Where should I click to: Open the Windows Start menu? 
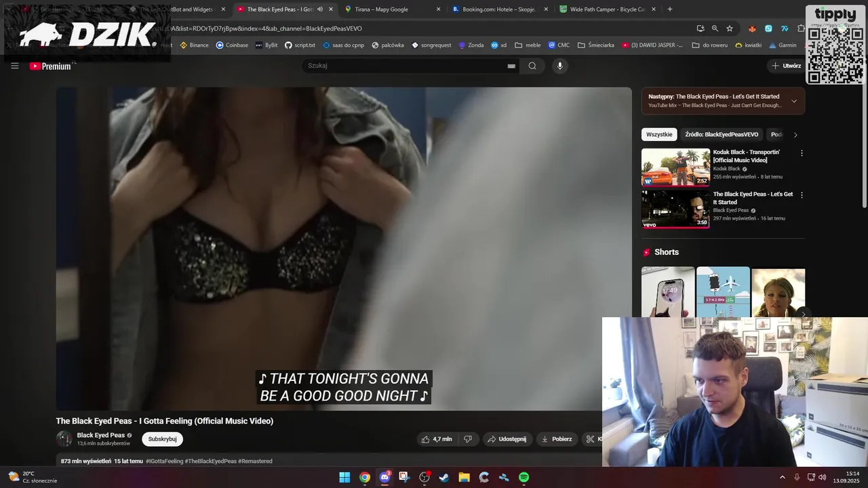click(x=344, y=477)
